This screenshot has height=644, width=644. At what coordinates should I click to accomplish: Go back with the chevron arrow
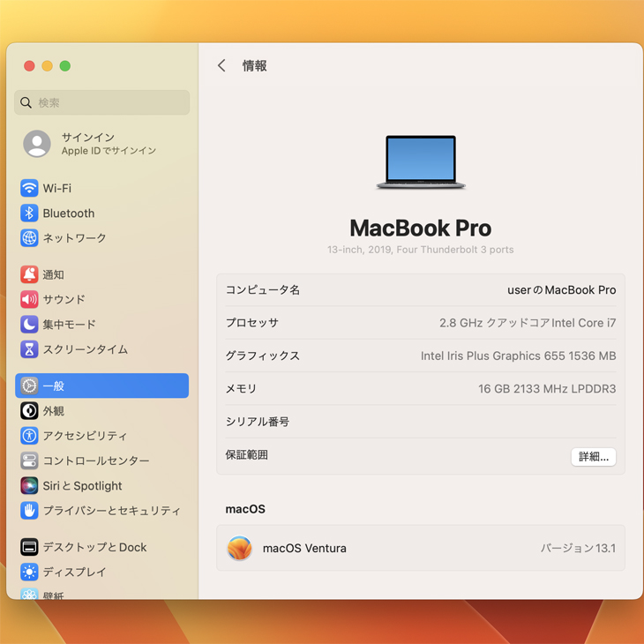[x=221, y=66]
